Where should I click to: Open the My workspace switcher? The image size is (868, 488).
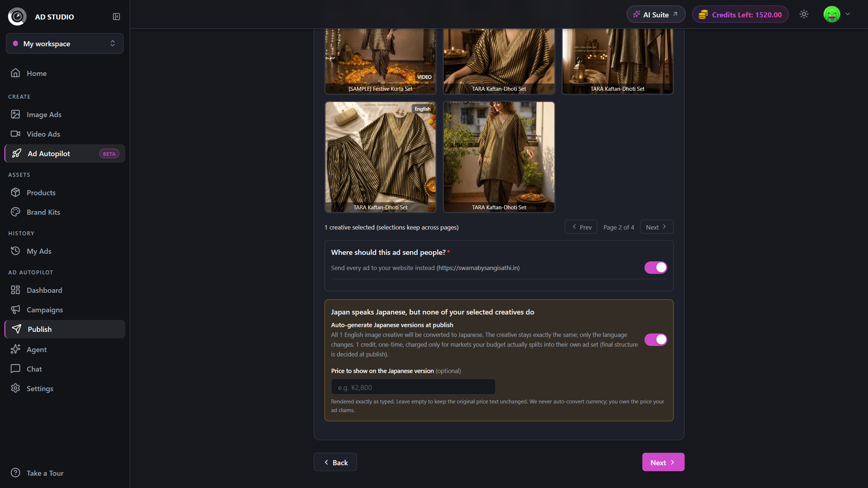(65, 43)
